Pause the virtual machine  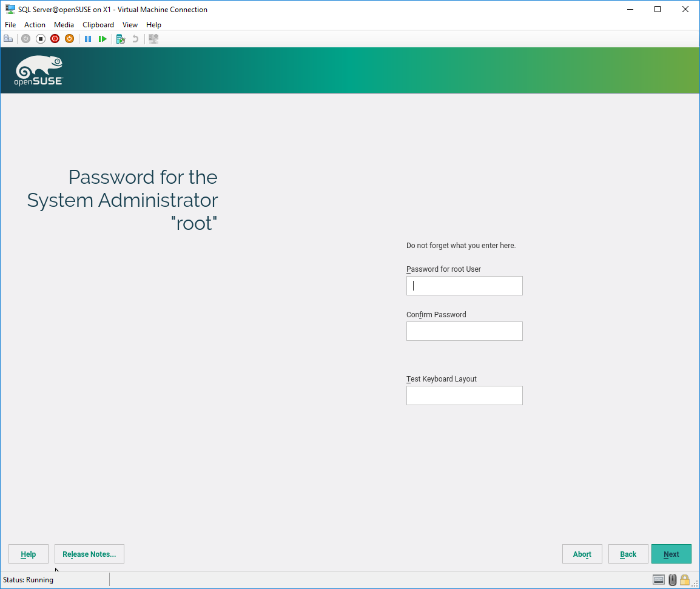[88, 39]
